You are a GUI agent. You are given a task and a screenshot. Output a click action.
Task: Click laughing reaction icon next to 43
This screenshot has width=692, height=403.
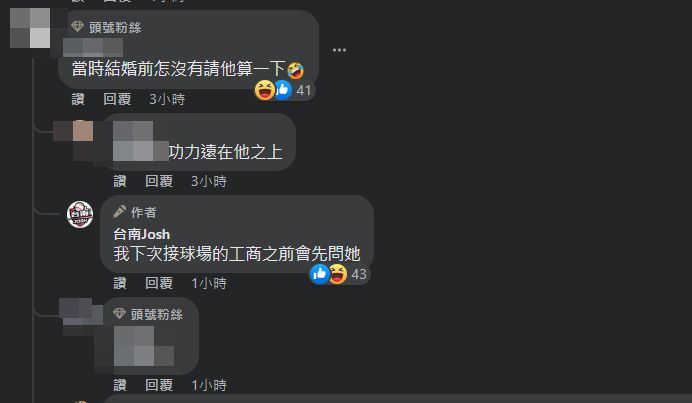tap(338, 274)
